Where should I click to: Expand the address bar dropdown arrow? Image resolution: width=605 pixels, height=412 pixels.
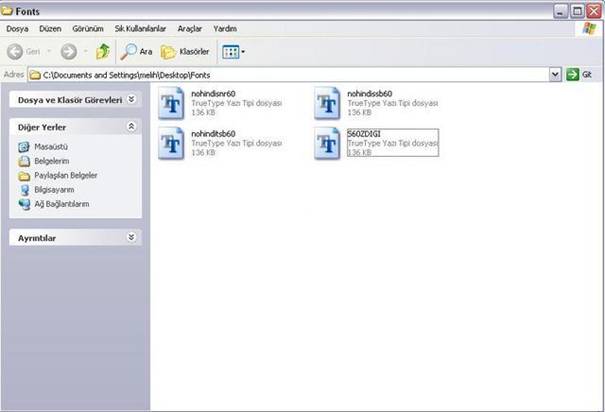pyautogui.click(x=555, y=75)
